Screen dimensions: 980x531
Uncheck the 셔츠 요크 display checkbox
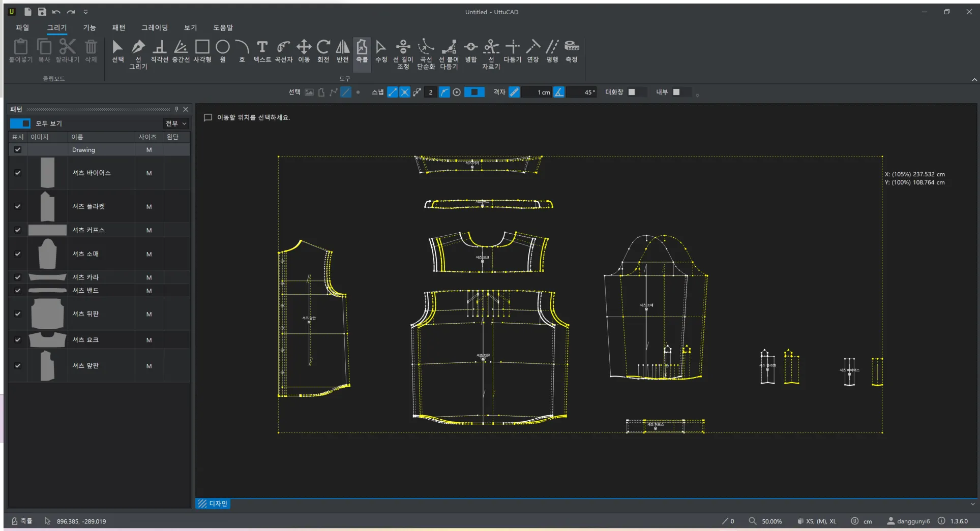click(x=18, y=340)
